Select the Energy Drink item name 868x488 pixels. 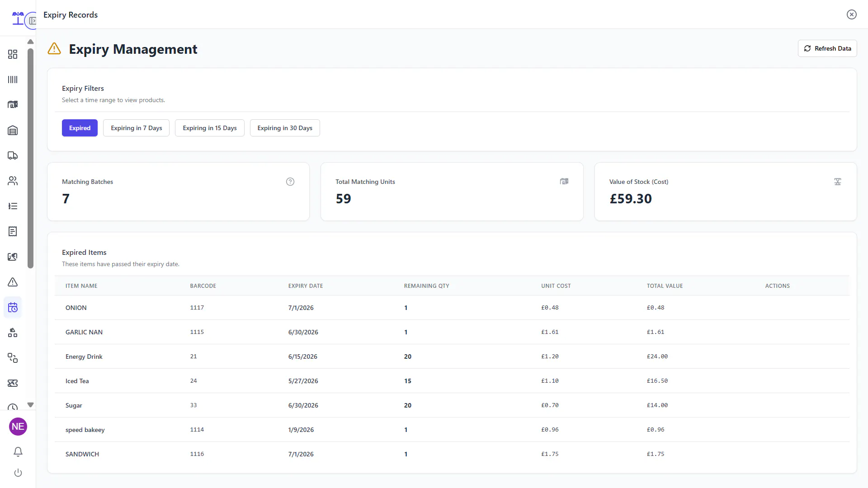click(x=84, y=357)
